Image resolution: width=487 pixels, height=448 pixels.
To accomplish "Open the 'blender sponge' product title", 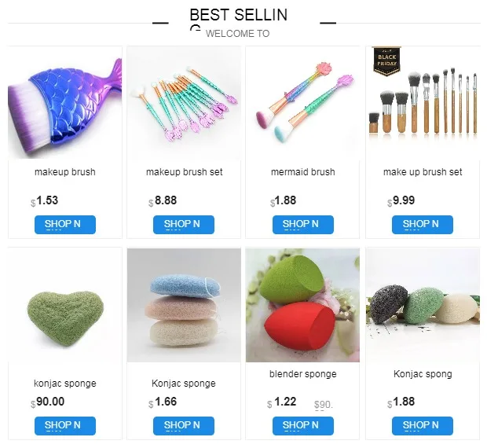I will (x=303, y=374).
